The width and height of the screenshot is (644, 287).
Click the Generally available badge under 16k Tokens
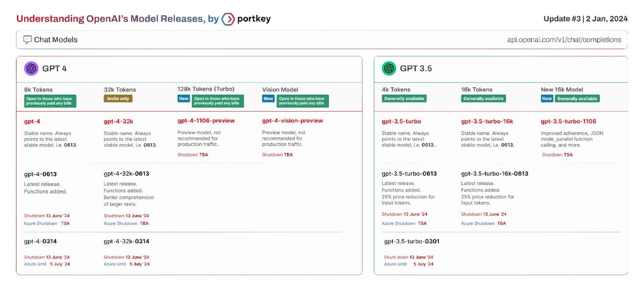(483, 98)
